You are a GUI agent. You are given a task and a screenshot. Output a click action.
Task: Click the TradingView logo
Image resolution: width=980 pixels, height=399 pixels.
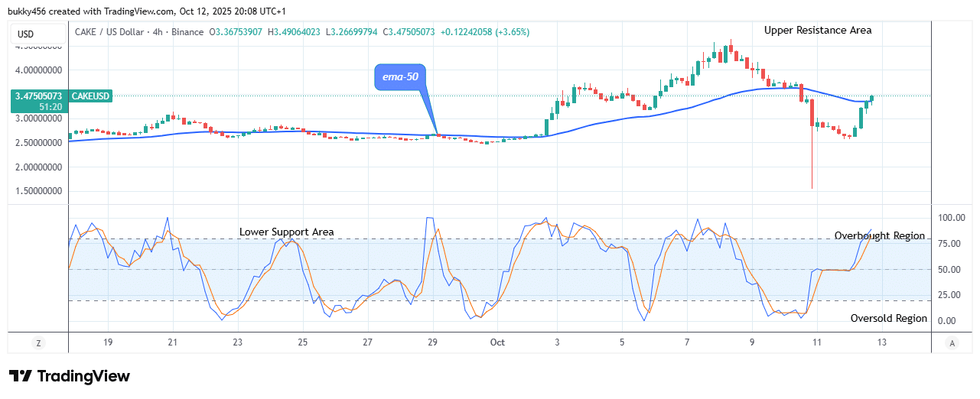click(x=70, y=376)
